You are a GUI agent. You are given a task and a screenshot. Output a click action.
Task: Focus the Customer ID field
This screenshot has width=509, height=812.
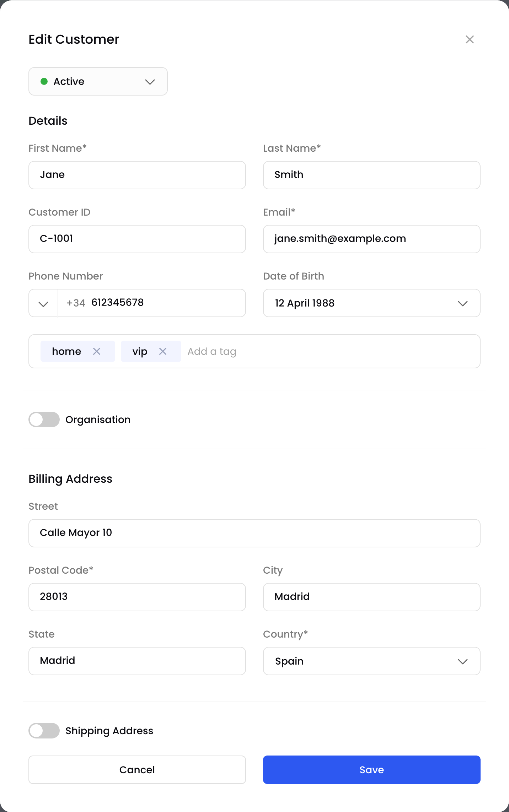[137, 239]
